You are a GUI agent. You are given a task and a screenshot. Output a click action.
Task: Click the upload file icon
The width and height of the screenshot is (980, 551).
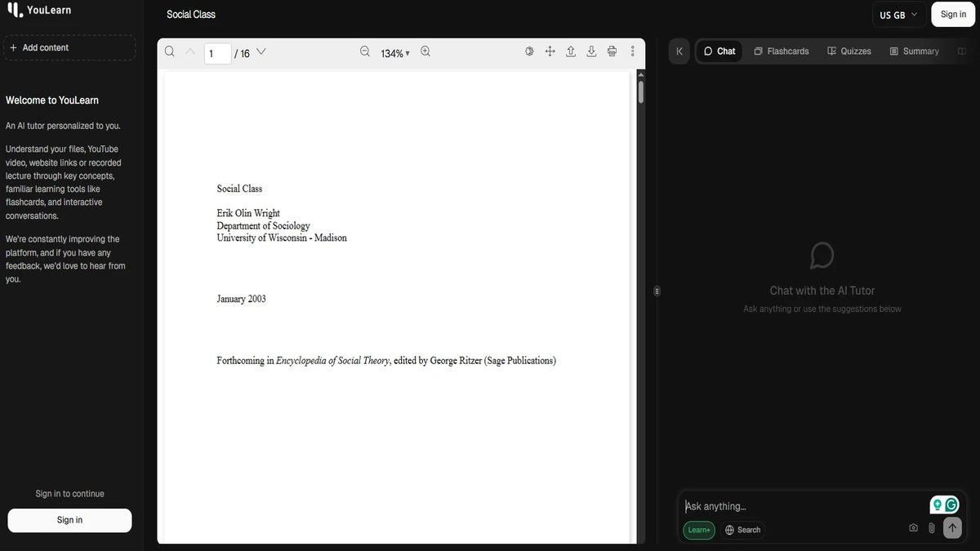(x=571, y=51)
